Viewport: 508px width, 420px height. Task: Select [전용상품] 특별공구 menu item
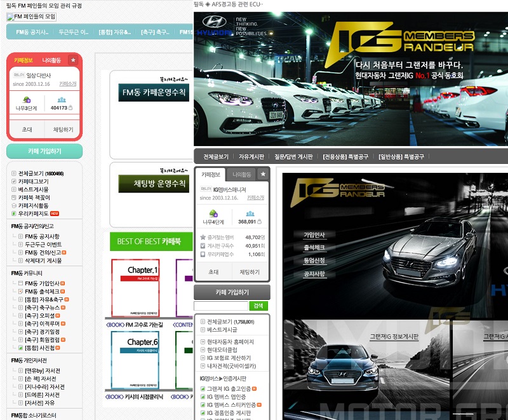[345, 157]
